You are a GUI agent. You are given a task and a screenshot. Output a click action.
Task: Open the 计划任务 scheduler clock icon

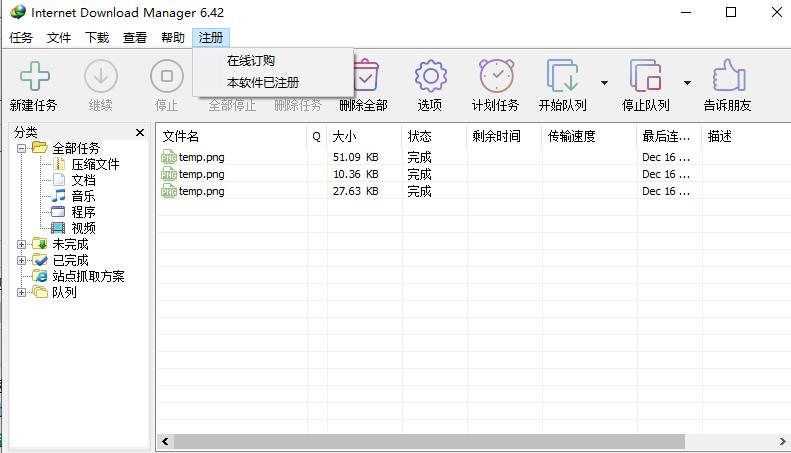(x=496, y=77)
